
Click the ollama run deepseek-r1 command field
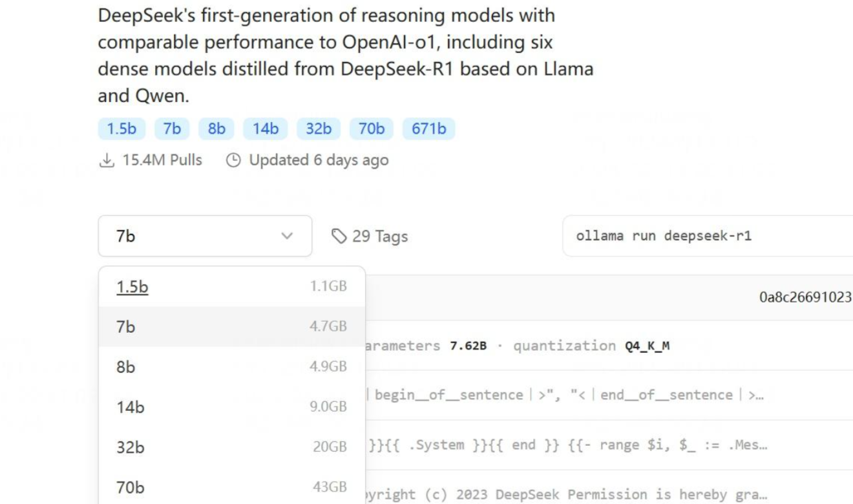pos(708,236)
